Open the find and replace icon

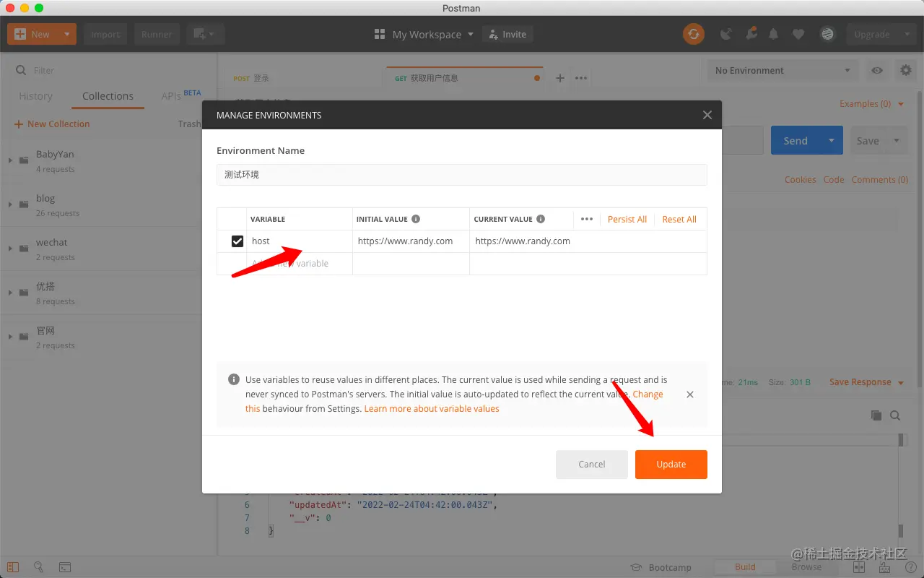pos(39,567)
